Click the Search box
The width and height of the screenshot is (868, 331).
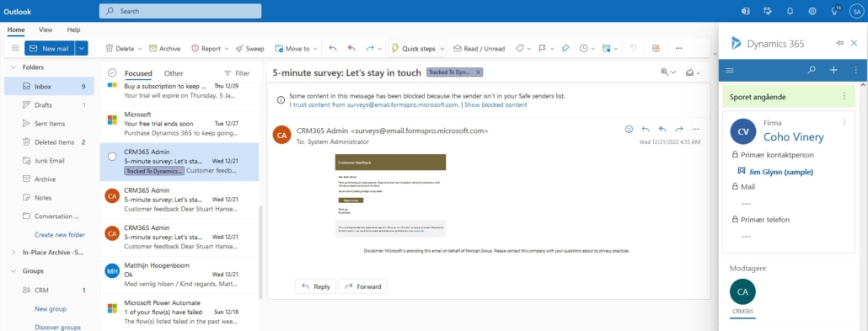(180, 11)
